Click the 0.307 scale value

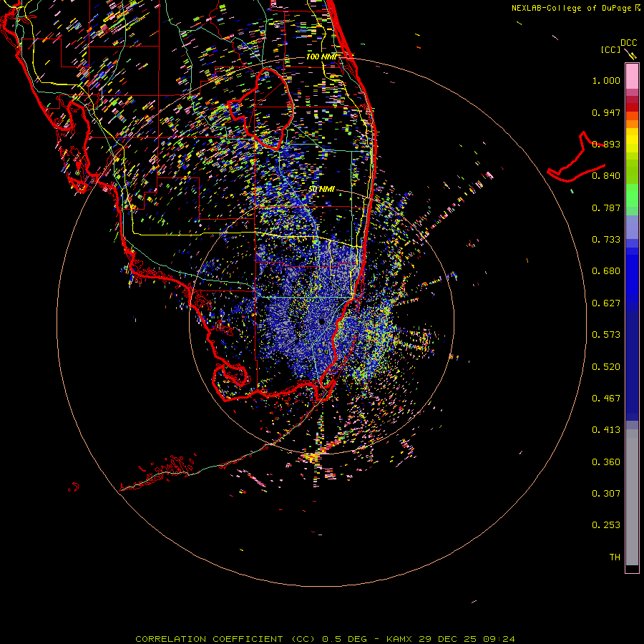pos(606,493)
